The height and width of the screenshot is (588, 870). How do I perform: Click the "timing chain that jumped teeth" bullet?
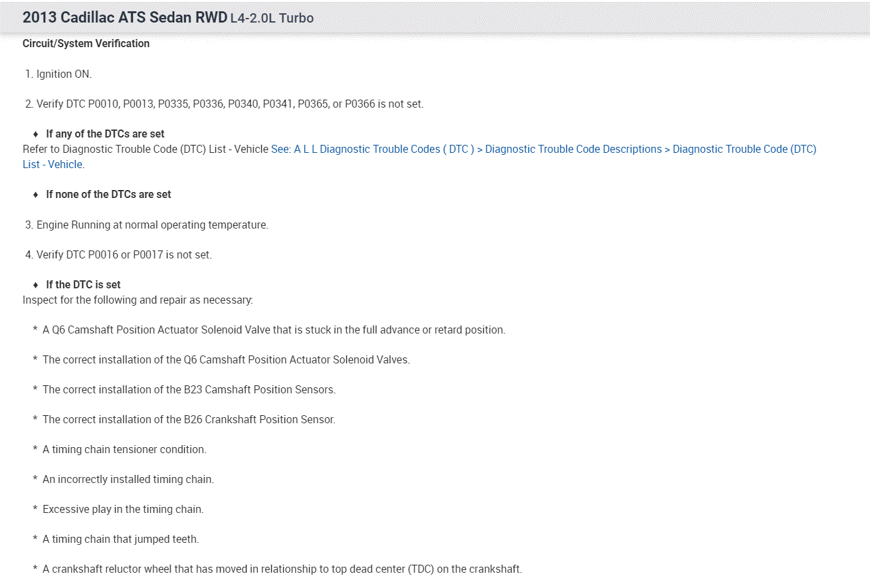click(x=120, y=539)
